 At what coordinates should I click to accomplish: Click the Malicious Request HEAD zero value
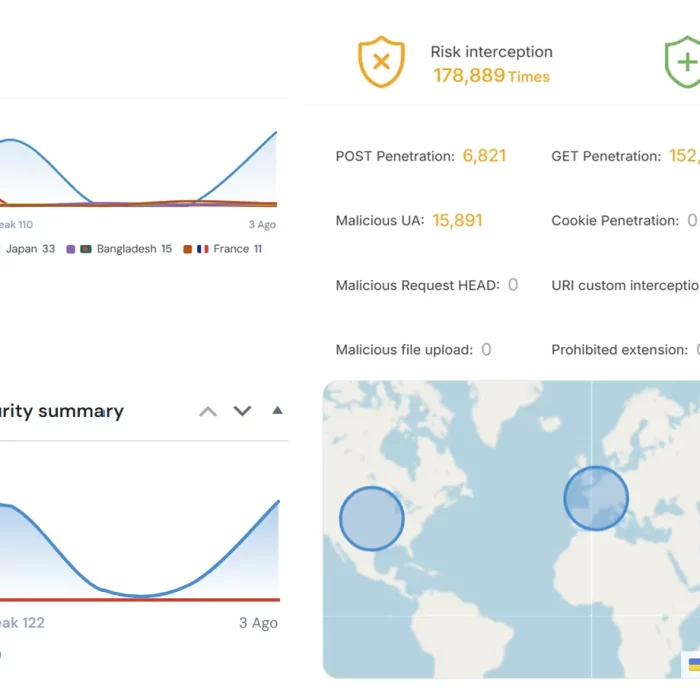pos(513,285)
